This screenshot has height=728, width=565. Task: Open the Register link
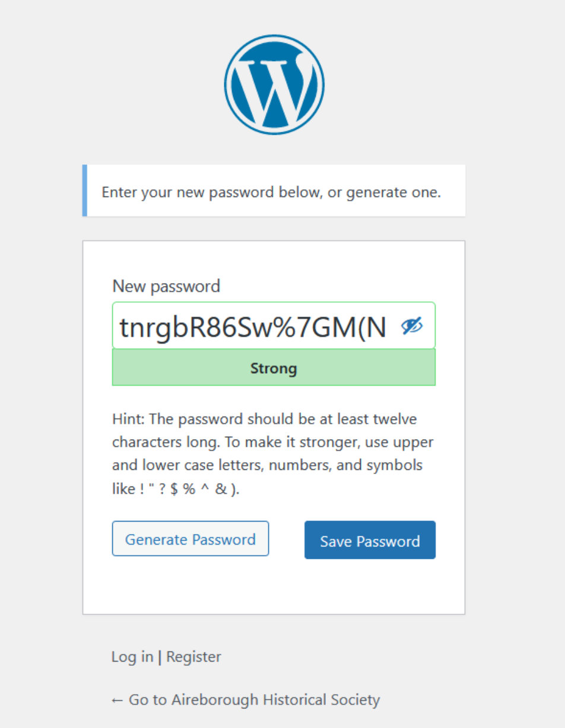193,657
